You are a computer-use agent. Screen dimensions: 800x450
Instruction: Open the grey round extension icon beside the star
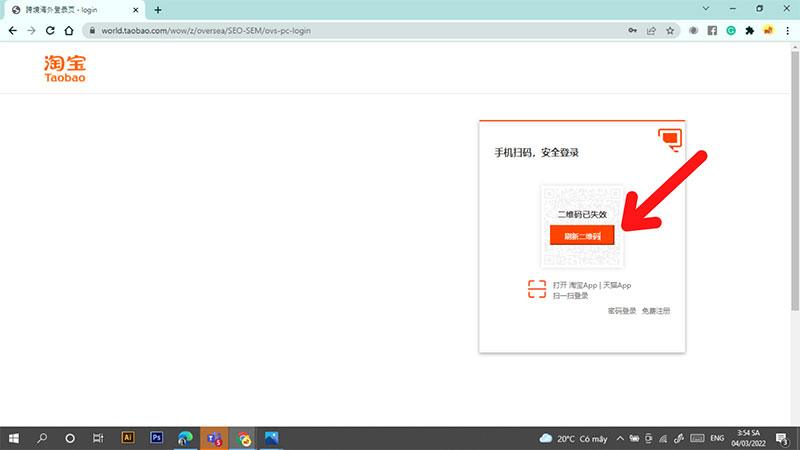pyautogui.click(x=693, y=31)
